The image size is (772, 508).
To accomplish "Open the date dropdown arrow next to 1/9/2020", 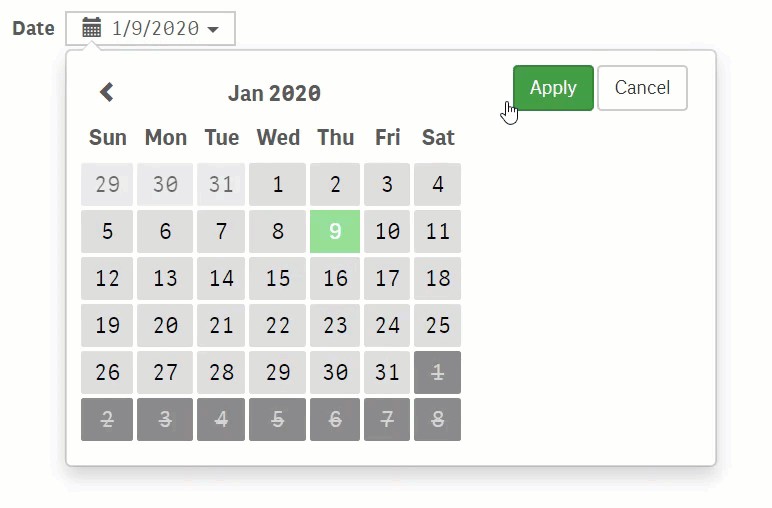I will [x=213, y=30].
